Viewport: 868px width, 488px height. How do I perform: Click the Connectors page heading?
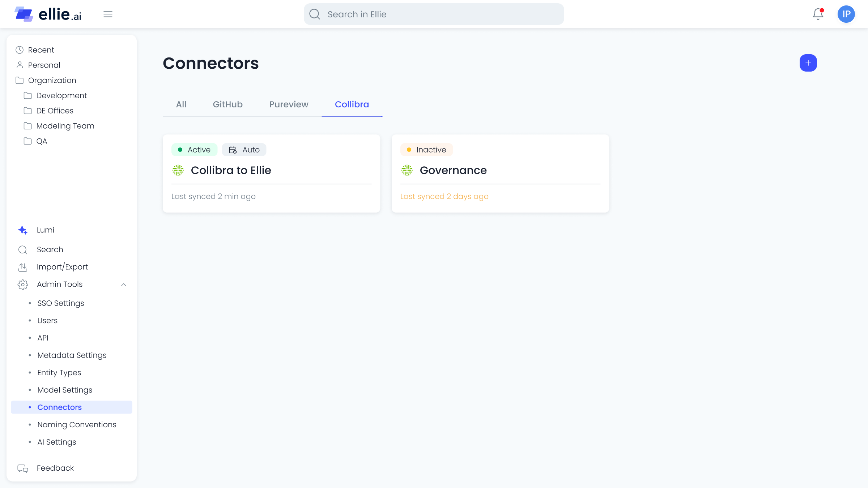coord(210,63)
